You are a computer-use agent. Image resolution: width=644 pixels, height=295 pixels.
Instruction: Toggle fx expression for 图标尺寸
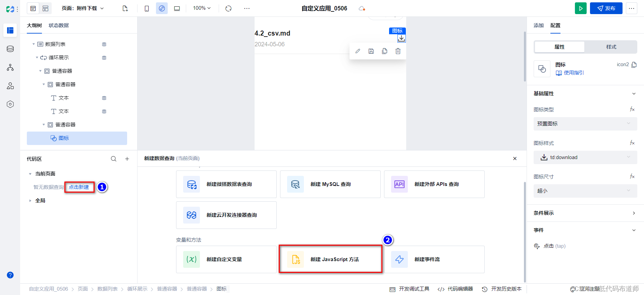pos(632,177)
